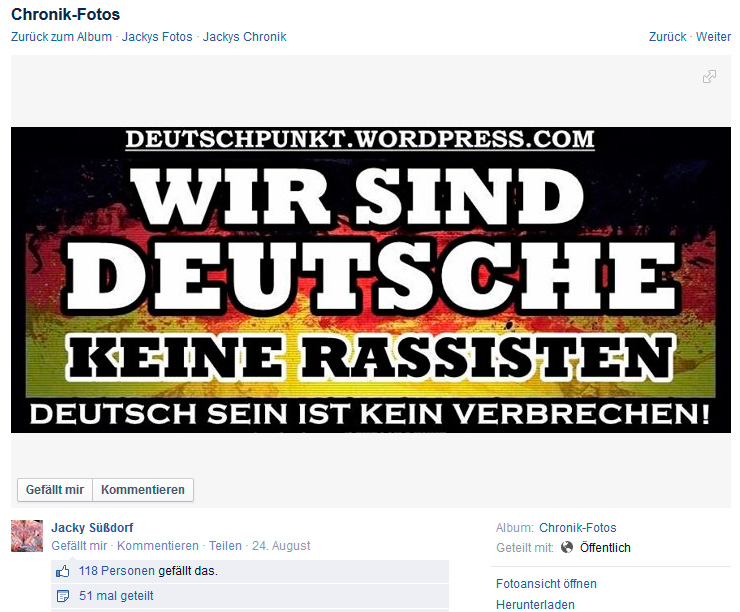The image size is (740, 612).
Task: Click the 'Teilen' share link
Action: point(225,546)
